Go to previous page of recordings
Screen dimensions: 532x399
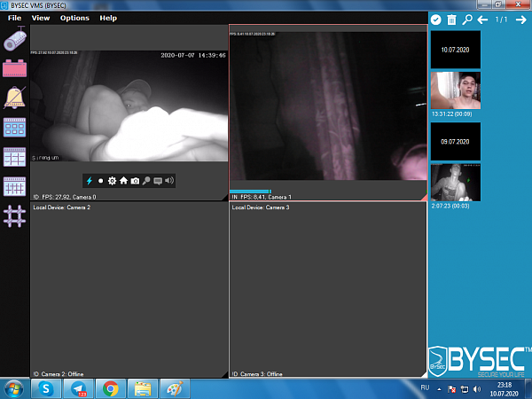click(x=482, y=19)
